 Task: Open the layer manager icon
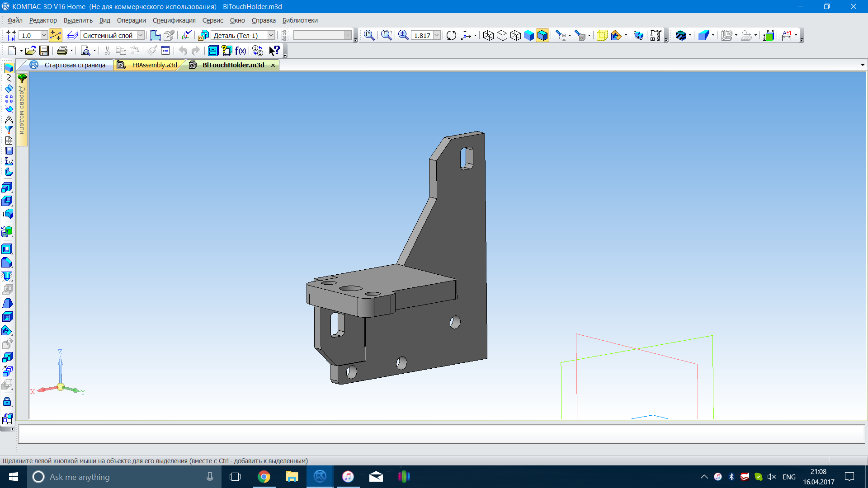[73, 35]
